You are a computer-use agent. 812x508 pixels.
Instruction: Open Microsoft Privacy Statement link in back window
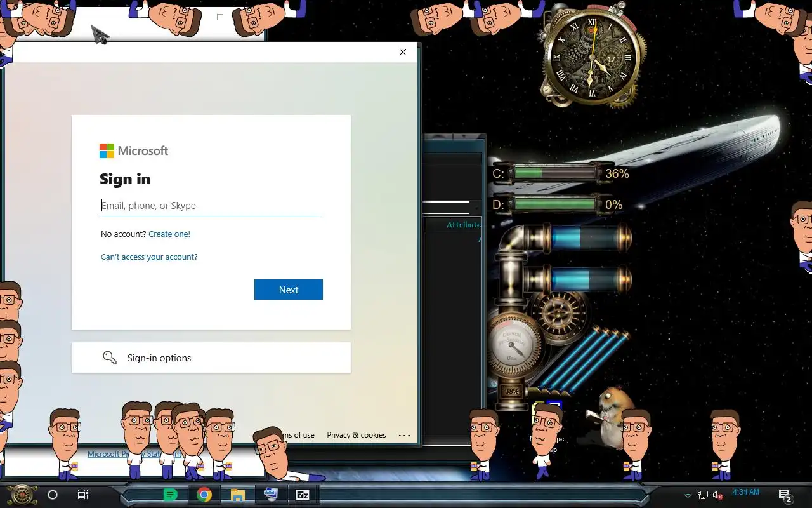click(134, 454)
